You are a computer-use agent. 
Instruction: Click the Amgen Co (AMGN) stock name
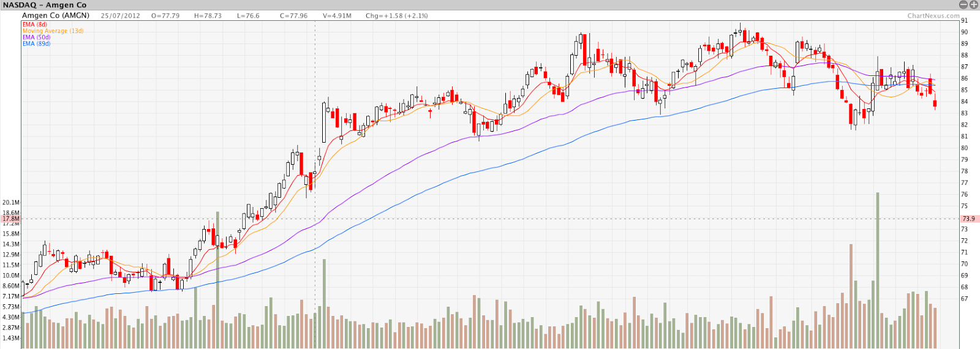[55, 15]
